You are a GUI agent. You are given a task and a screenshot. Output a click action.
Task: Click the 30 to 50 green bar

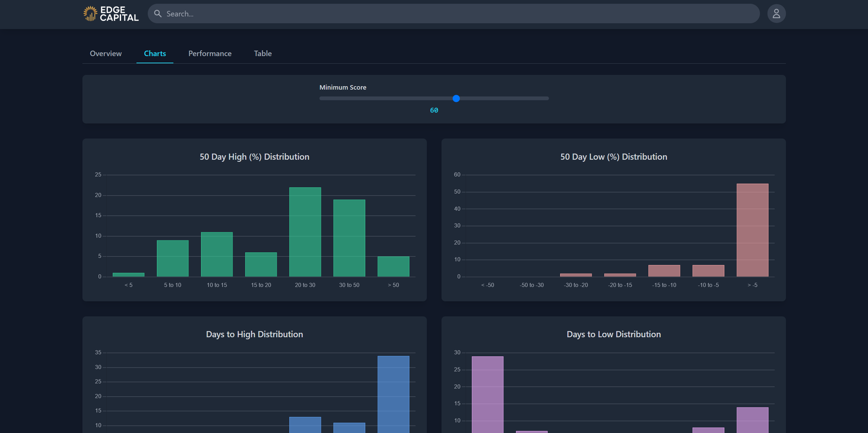(x=349, y=238)
